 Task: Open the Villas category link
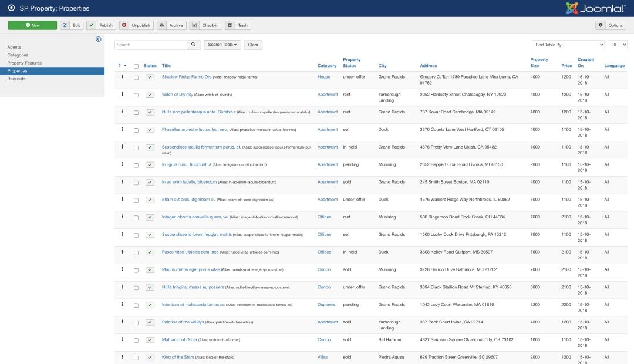click(x=322, y=357)
